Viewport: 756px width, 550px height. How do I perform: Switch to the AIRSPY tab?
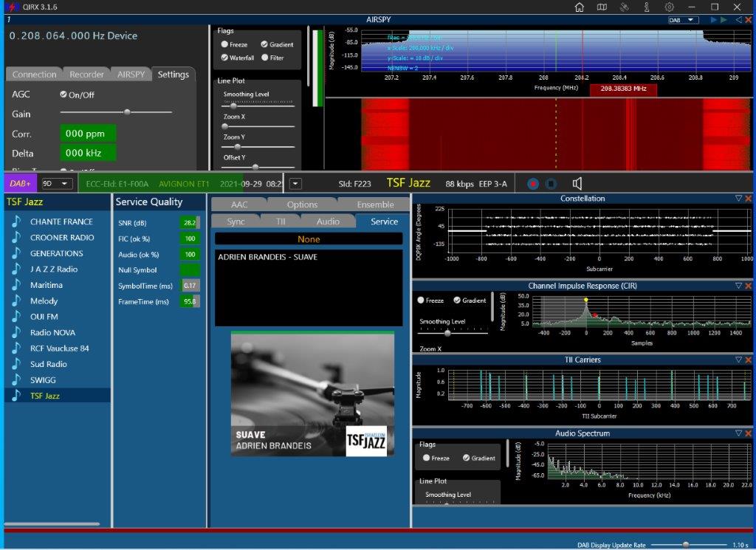pyautogui.click(x=131, y=75)
